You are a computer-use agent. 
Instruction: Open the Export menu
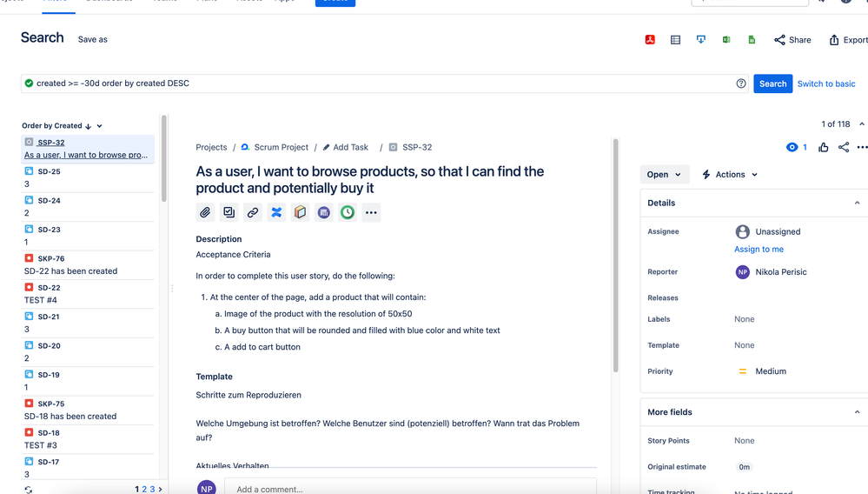point(848,40)
